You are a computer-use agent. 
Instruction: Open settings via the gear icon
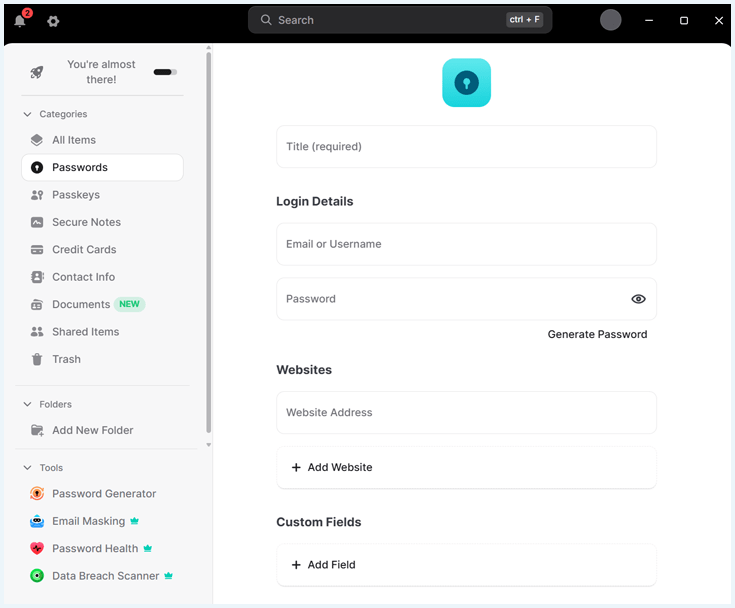[53, 21]
